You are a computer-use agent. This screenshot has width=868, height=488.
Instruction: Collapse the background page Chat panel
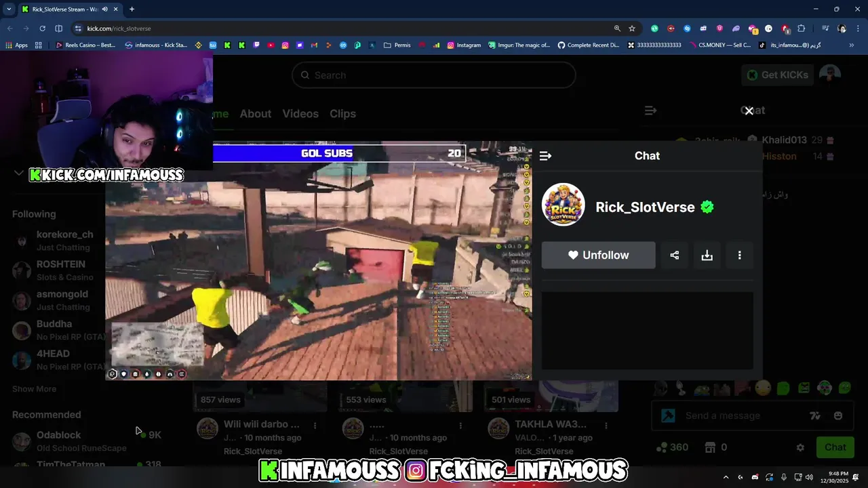(650, 110)
